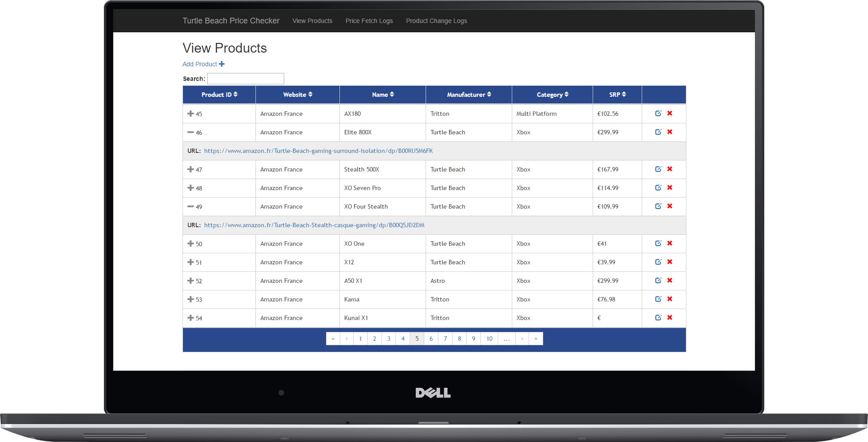Edit the XO One product
The image size is (868, 442).
[658, 243]
